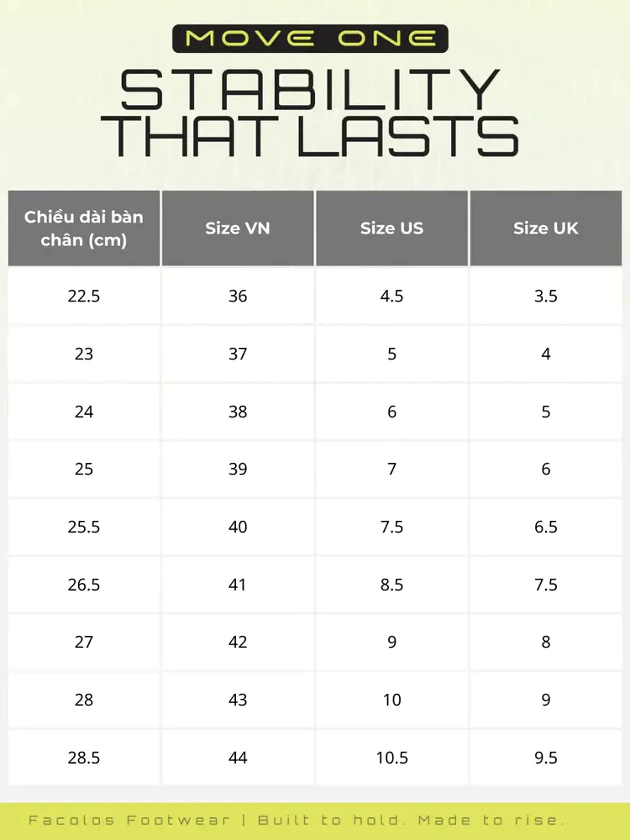Click the Size VN 37 cell

tap(238, 354)
